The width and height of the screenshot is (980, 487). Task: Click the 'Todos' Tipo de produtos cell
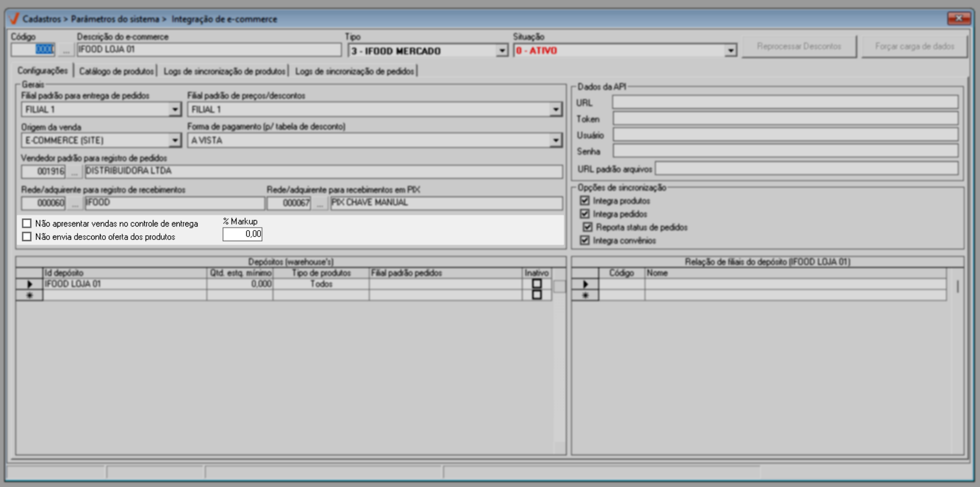point(321,284)
